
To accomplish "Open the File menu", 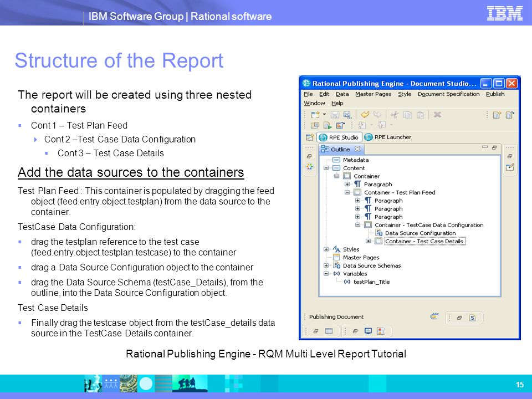I will pos(308,94).
